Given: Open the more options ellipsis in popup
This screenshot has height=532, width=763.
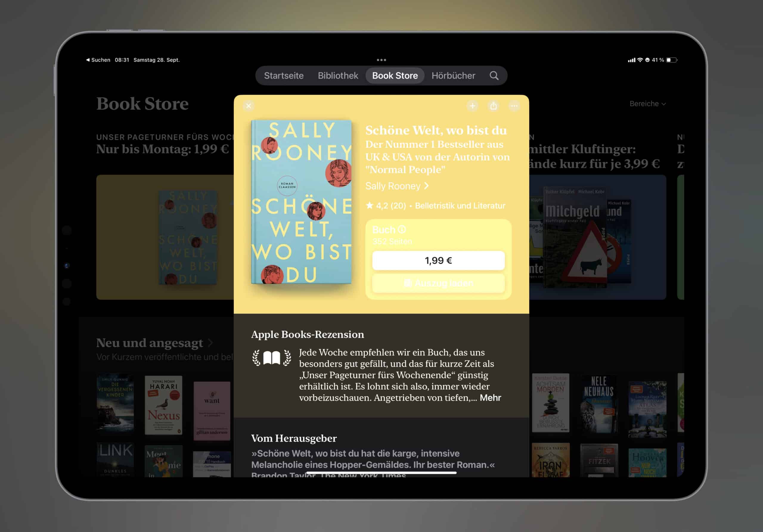Looking at the screenshot, I should pos(514,106).
